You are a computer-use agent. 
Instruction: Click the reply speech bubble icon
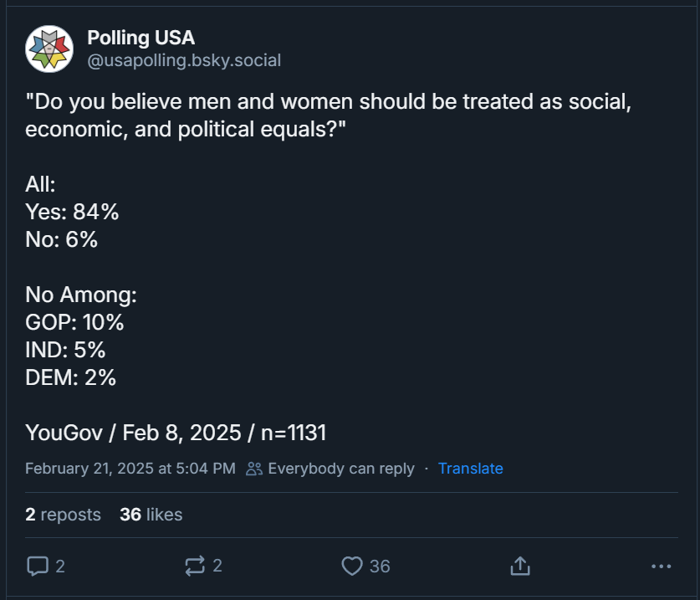[x=38, y=566]
